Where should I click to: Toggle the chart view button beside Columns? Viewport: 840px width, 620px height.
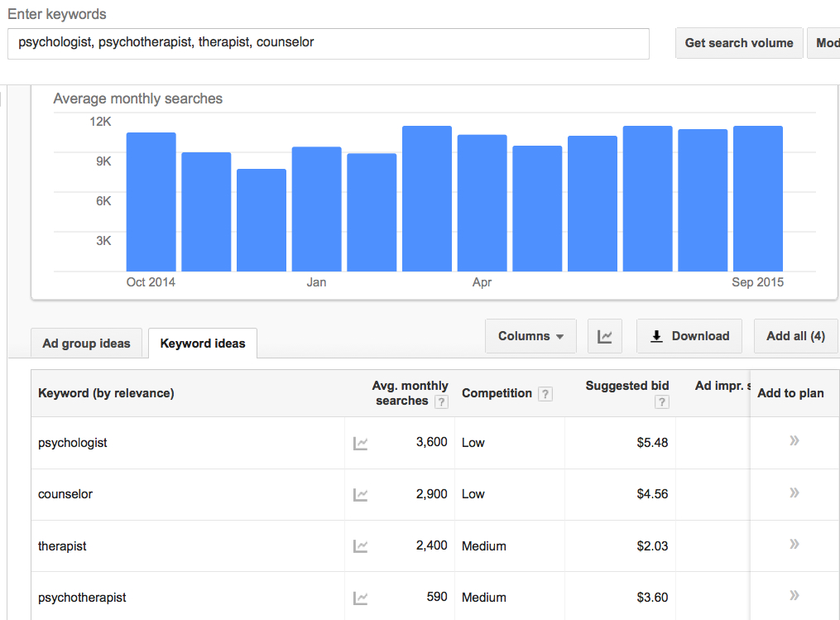(605, 336)
